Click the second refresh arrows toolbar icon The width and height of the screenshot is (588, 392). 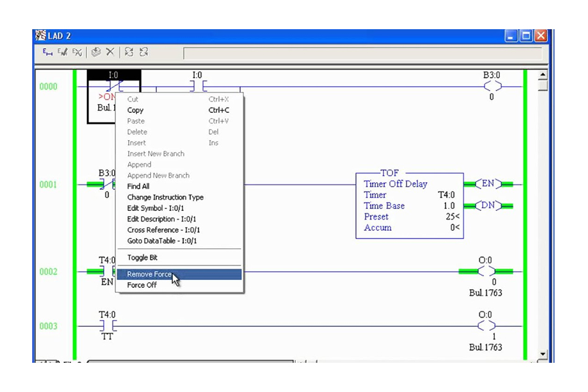pyautogui.click(x=144, y=53)
